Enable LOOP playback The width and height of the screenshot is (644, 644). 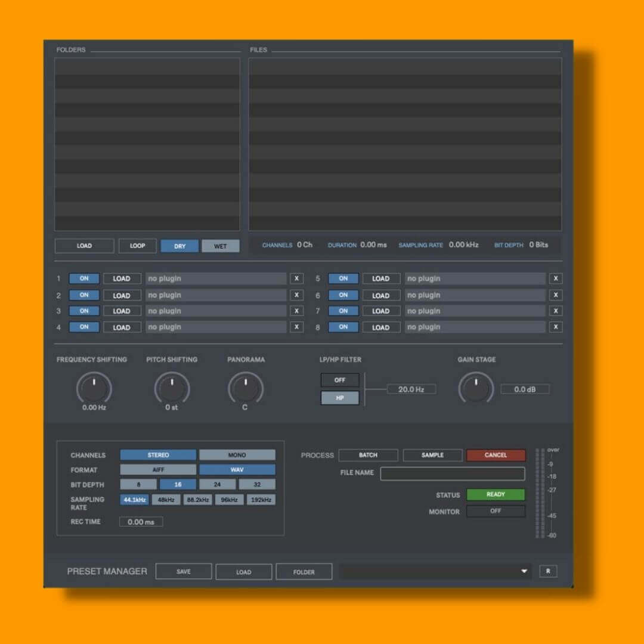(137, 246)
